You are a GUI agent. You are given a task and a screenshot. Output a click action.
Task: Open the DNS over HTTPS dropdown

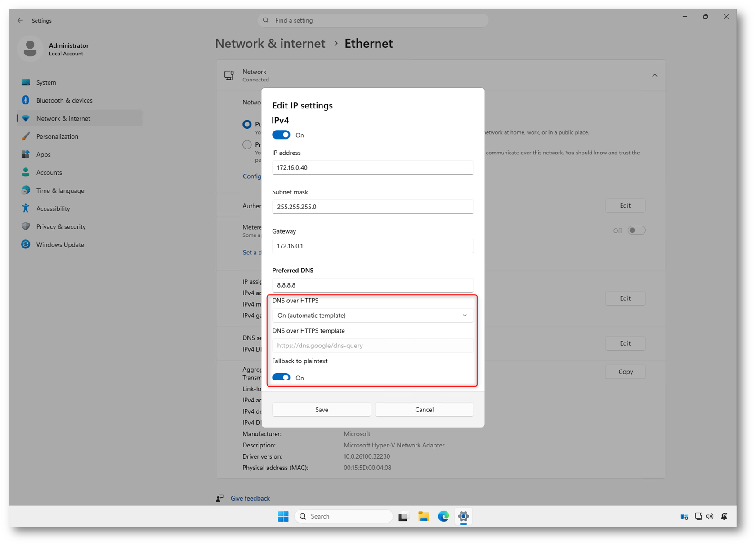point(372,316)
